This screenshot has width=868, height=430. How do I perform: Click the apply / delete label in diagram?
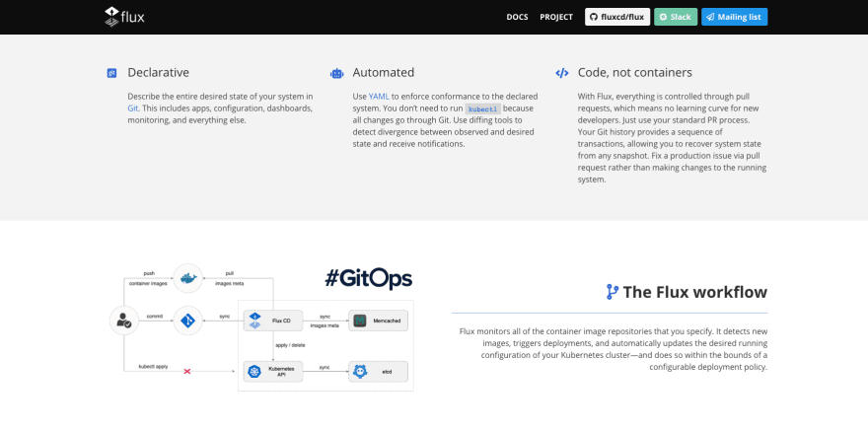pos(290,345)
